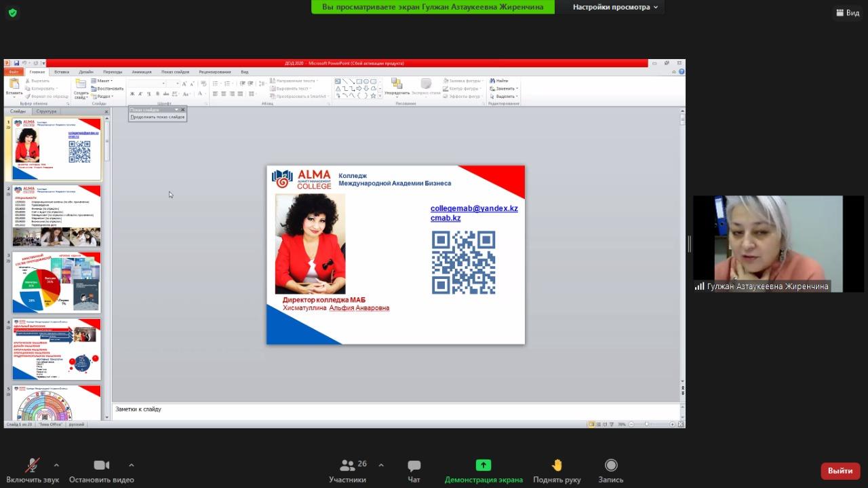This screenshot has height=488, width=868.
Task: Select slide 3 thumbnail with pie chart
Action: point(56,282)
